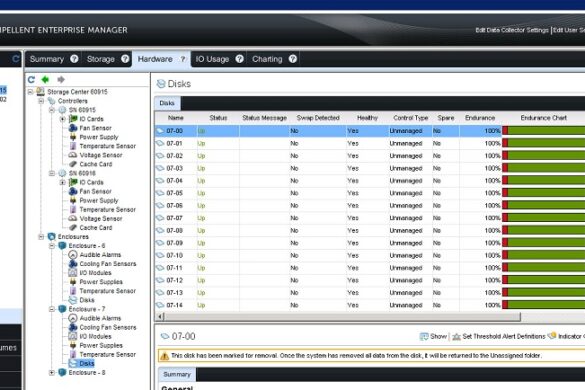Click Fan Sensor icon under SN 60915
The height and width of the screenshot is (390, 585).
click(x=73, y=128)
